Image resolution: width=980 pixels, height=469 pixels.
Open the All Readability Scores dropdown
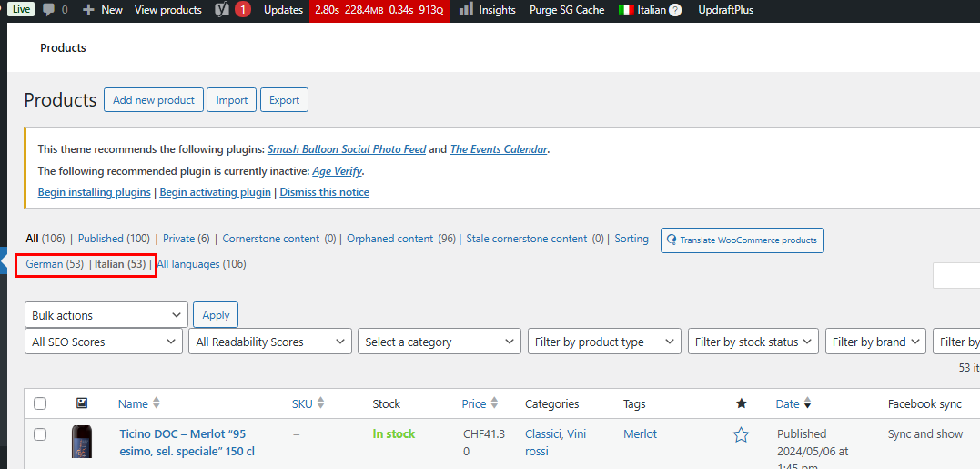coord(270,342)
